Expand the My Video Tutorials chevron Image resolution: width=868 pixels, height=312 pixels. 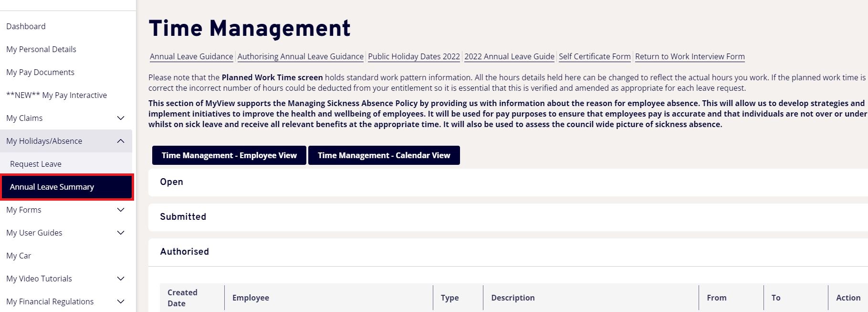coord(121,279)
